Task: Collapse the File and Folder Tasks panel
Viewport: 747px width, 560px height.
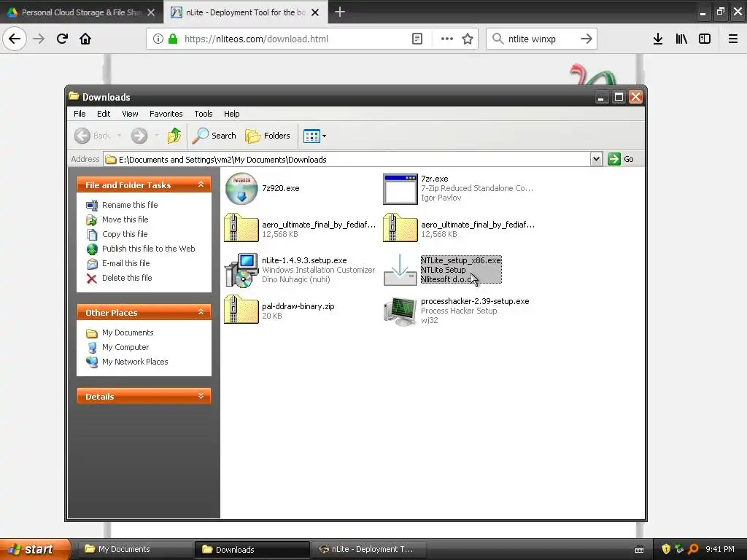Action: pos(201,184)
